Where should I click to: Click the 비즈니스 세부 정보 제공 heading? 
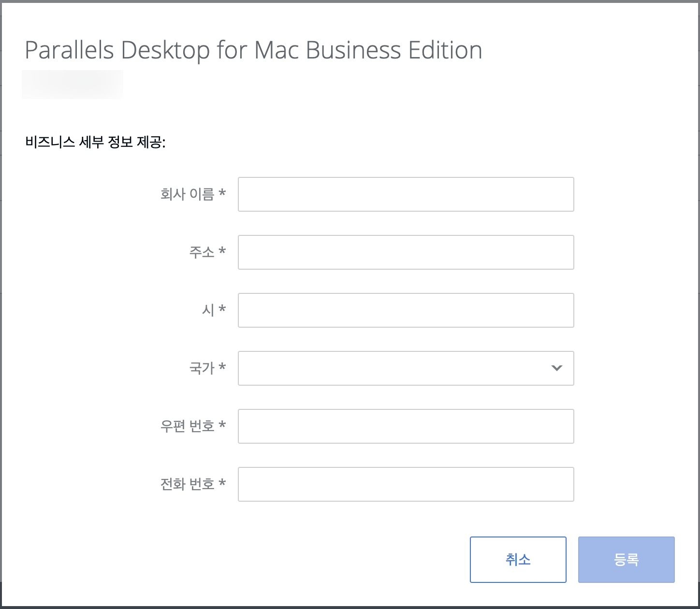pyautogui.click(x=95, y=143)
